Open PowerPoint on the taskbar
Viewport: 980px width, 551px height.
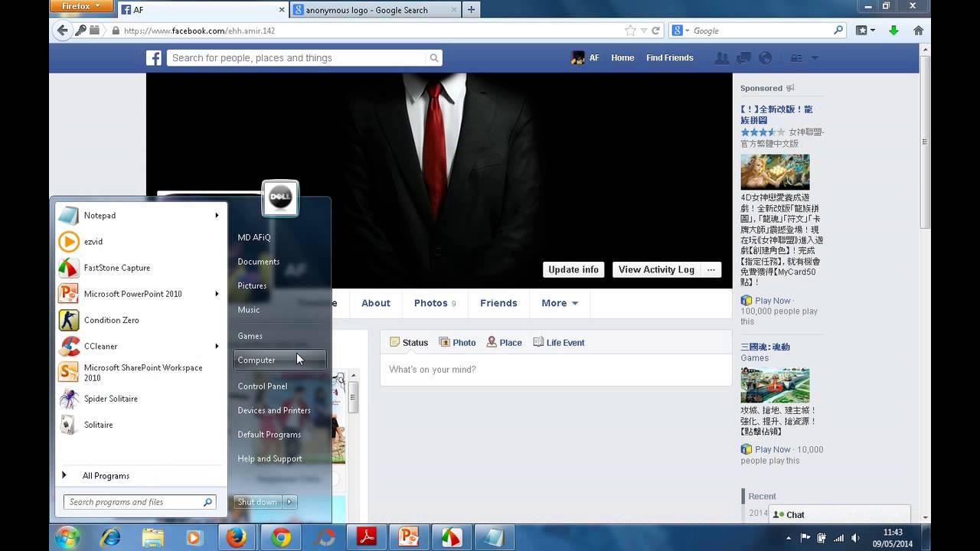pos(410,538)
